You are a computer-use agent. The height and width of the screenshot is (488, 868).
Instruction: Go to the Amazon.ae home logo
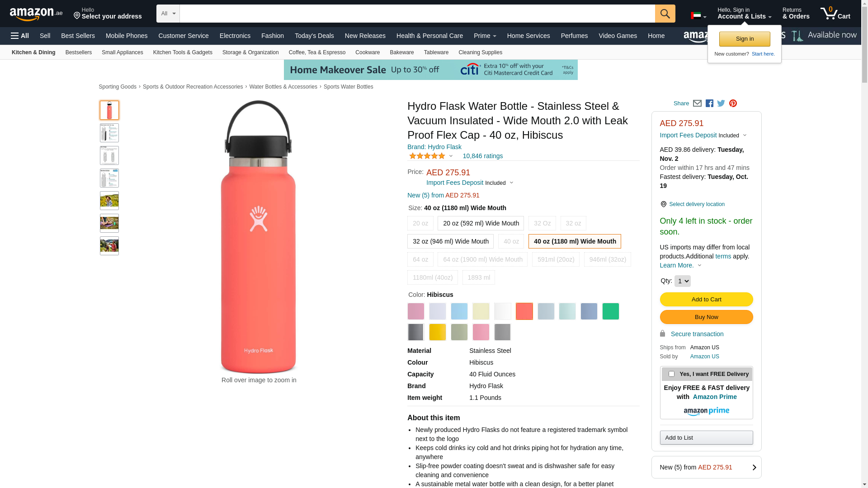pos(36,14)
